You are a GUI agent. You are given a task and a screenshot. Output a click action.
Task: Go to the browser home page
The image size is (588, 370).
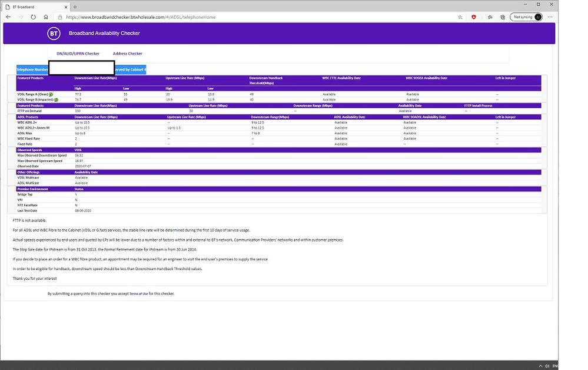point(47,17)
